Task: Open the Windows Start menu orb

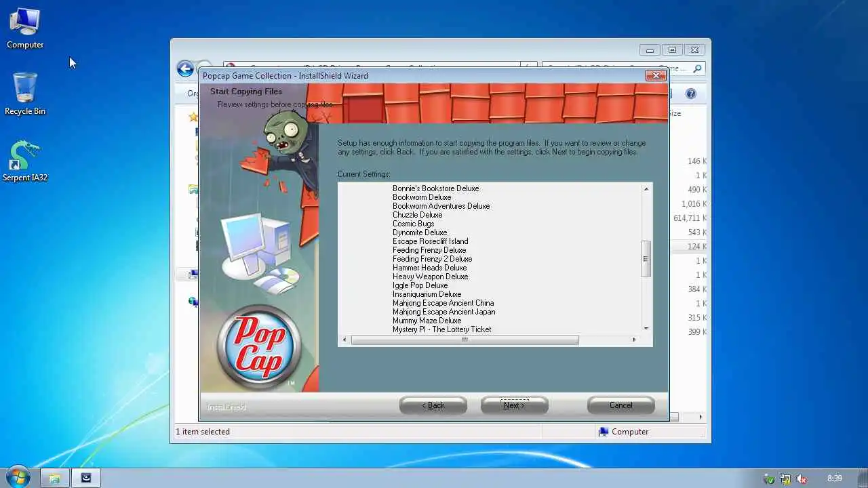Action: tap(18, 477)
